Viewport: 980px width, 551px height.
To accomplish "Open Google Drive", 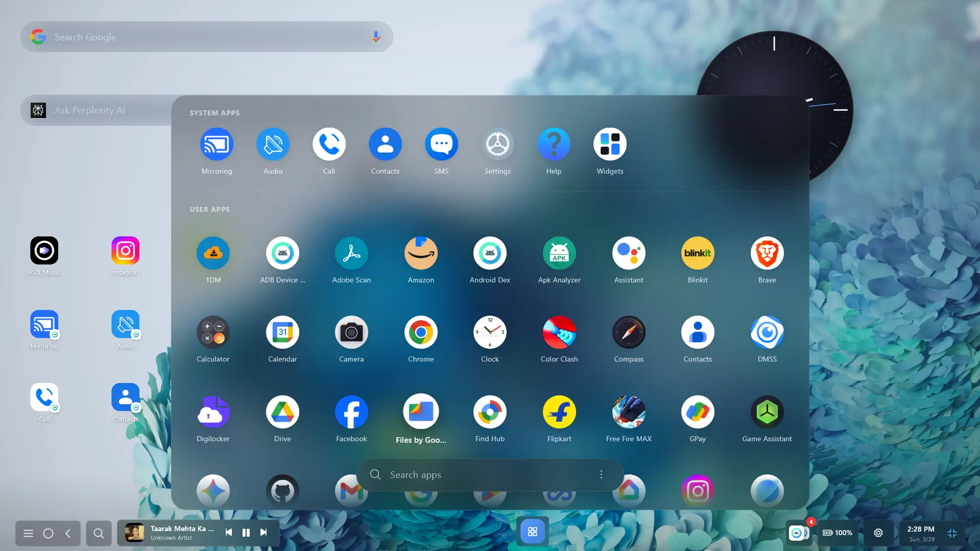I will 282,412.
